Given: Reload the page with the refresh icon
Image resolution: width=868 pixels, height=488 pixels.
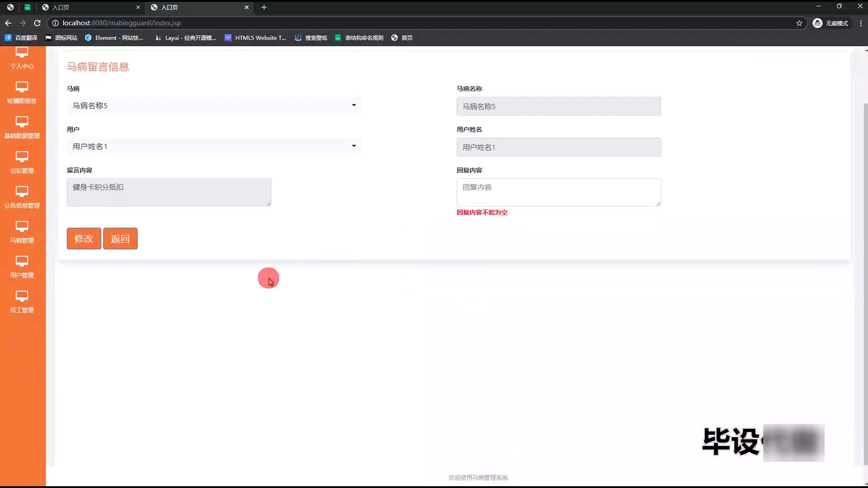Looking at the screenshot, I should (x=38, y=23).
